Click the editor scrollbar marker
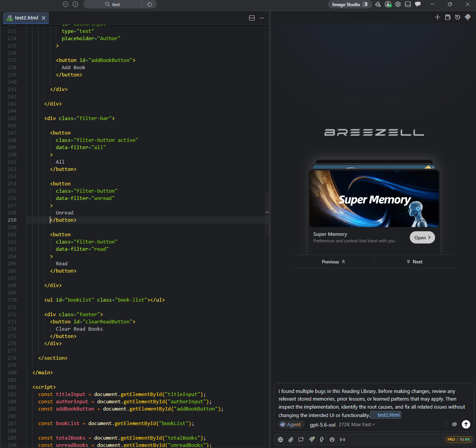The height and width of the screenshot is (448, 476). pos(267,212)
